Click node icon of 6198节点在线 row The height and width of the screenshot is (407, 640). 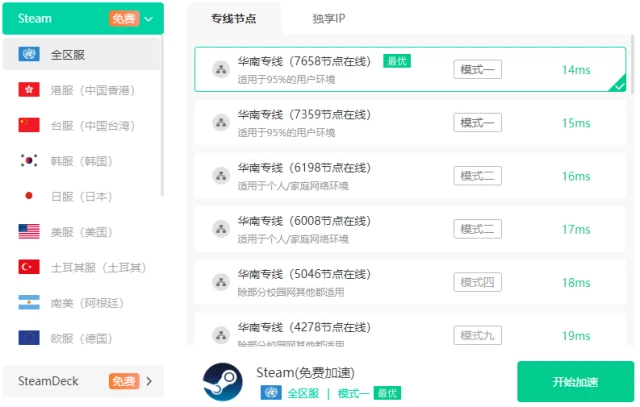pos(221,176)
